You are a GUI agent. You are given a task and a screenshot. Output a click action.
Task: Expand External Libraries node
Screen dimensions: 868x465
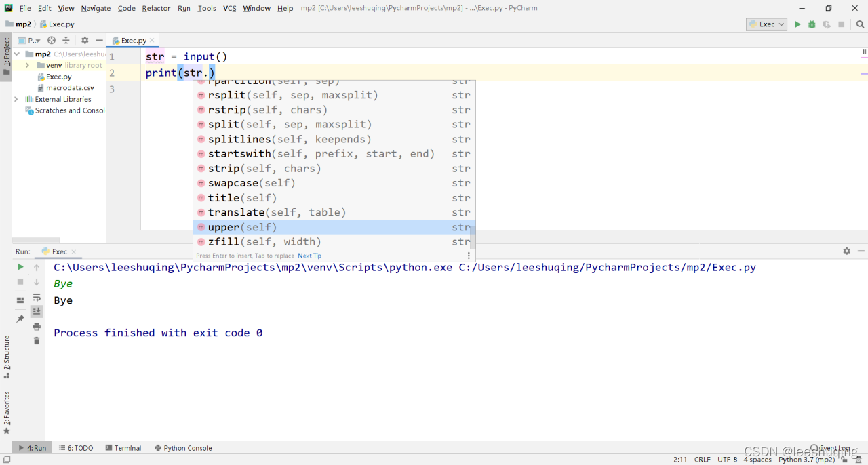coord(16,99)
